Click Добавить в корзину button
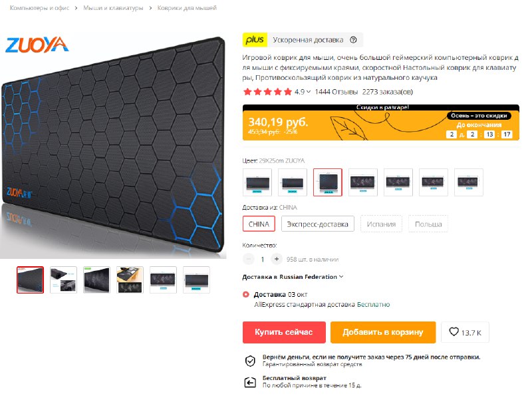This screenshot has width=532, height=408. (383, 332)
